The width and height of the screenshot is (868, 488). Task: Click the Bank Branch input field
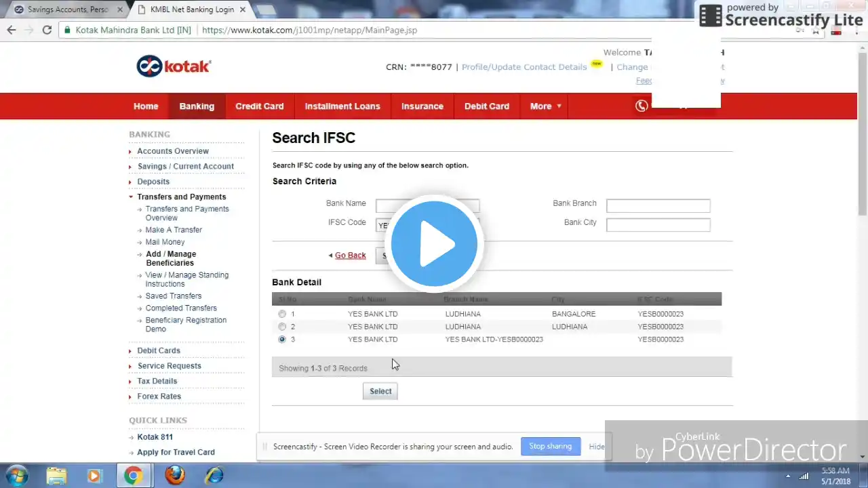pos(658,205)
